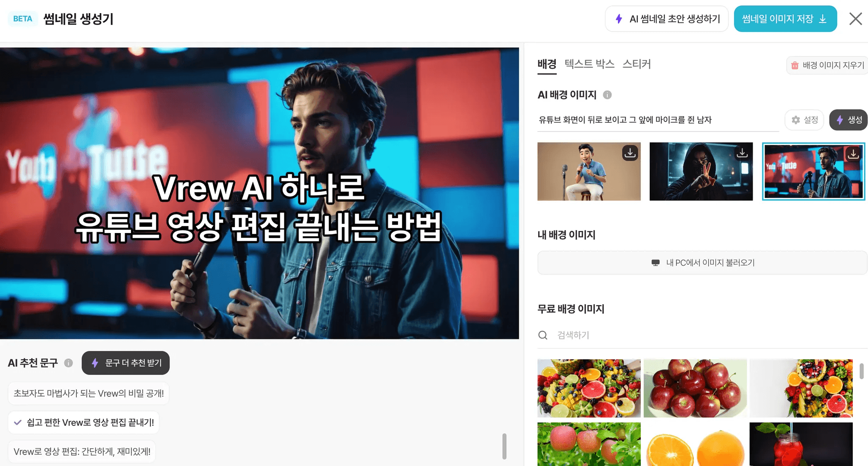
Task: Choose the mixed fruit platter background image
Action: click(589, 388)
